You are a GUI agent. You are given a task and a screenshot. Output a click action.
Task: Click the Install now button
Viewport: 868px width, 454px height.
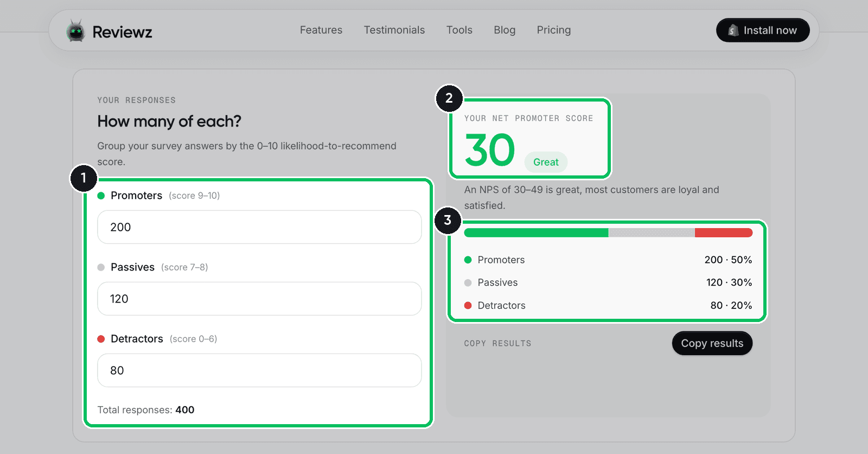click(763, 30)
